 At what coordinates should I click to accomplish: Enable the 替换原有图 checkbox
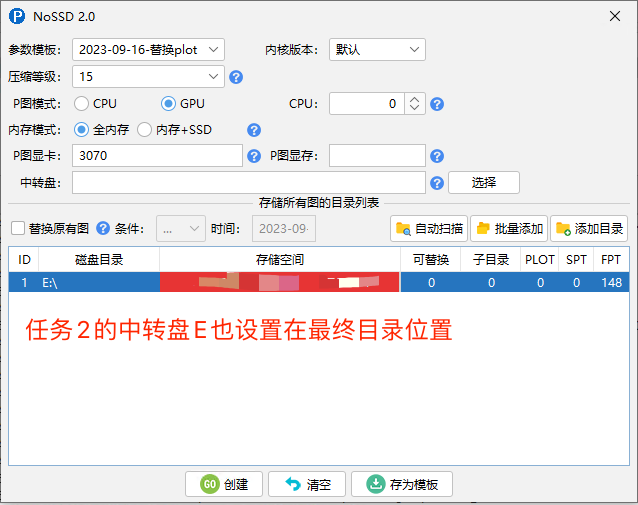point(16,229)
